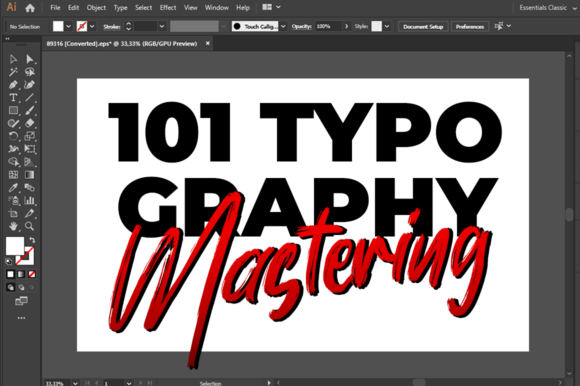
Task: Click the Document Setup button
Action: pos(423,27)
